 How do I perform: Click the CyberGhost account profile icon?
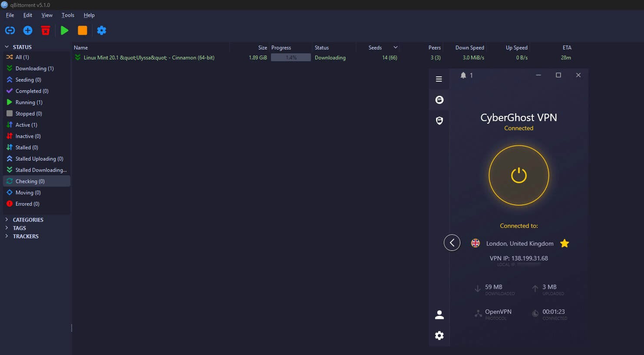click(x=439, y=314)
